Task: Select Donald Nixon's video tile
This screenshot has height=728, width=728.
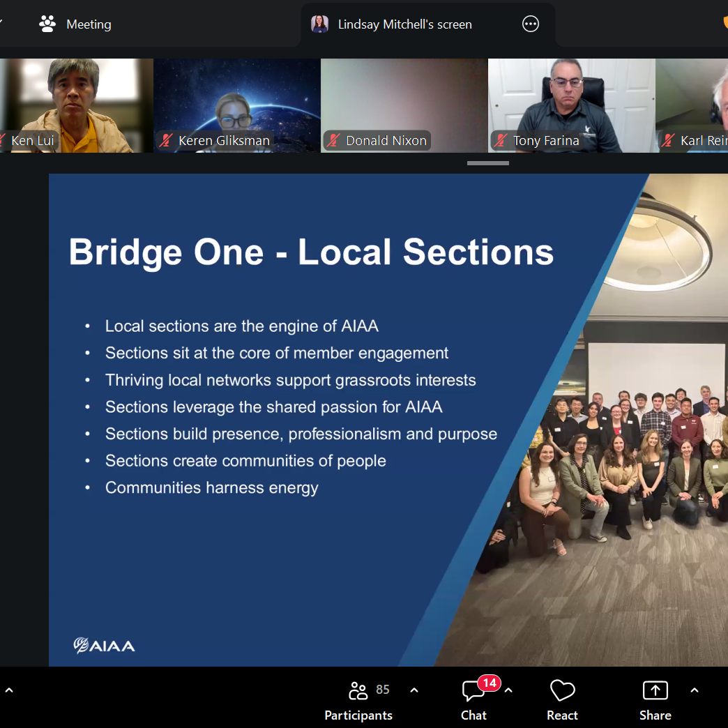Action: [404, 105]
